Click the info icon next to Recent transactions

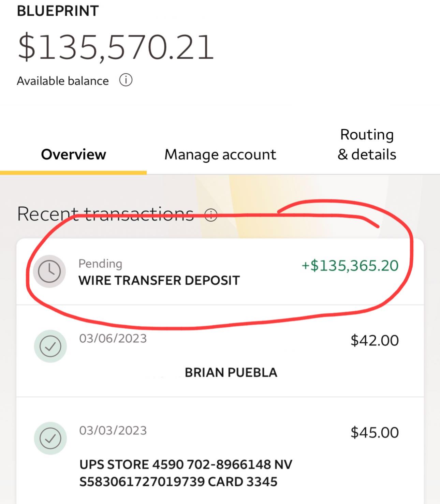pyautogui.click(x=211, y=215)
